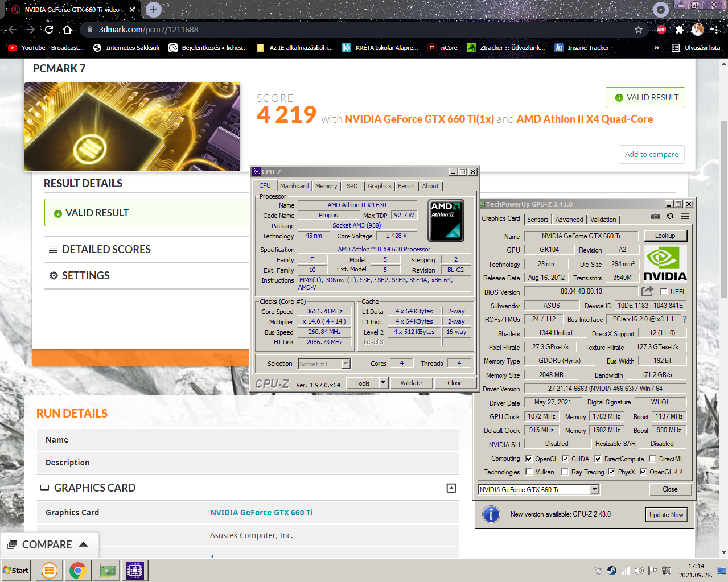728x582 pixels.
Task: Reload the 3dmark page
Action: coord(49,30)
